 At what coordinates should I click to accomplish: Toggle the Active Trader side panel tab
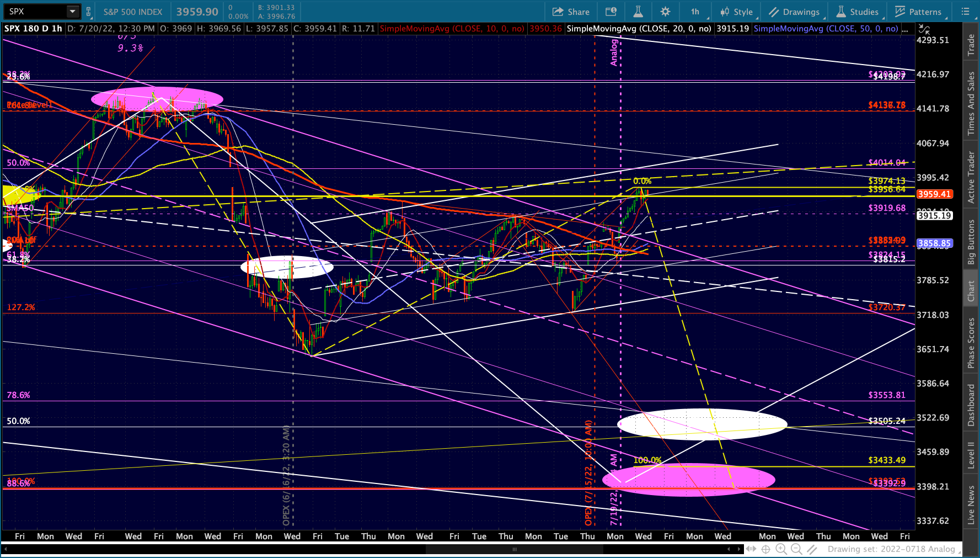click(971, 177)
